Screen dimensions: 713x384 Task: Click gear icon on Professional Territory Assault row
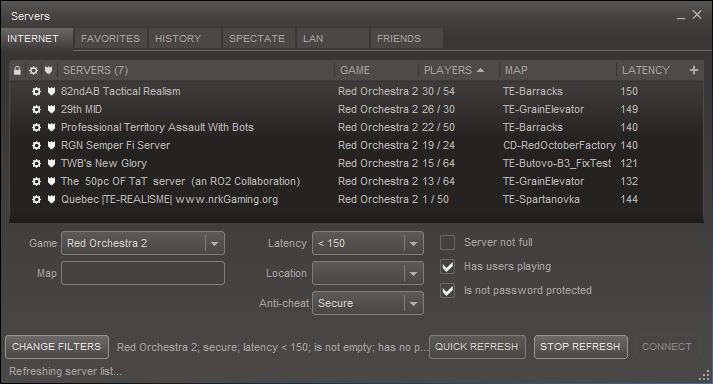tap(36, 127)
